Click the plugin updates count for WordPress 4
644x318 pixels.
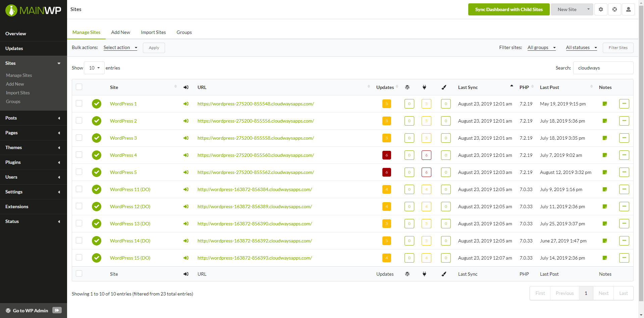pyautogui.click(x=426, y=155)
